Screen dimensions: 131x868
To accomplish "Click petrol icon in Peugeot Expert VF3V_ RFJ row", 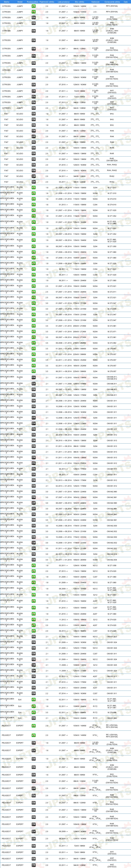I will pyautogui.click(x=34, y=735).
